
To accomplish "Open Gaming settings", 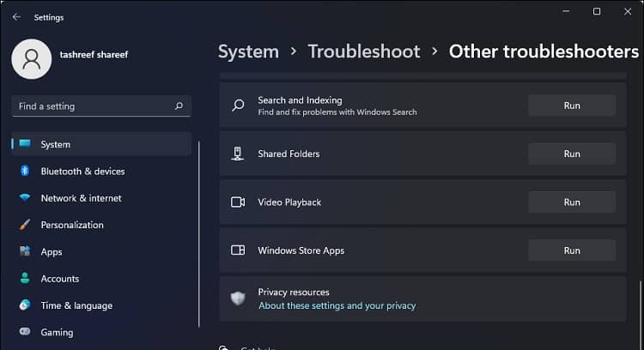I will pyautogui.click(x=101, y=332).
